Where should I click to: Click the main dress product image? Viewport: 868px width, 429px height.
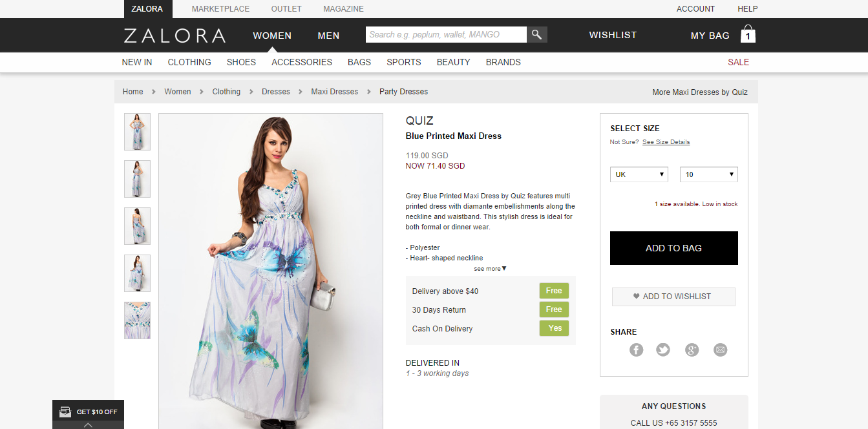click(271, 271)
